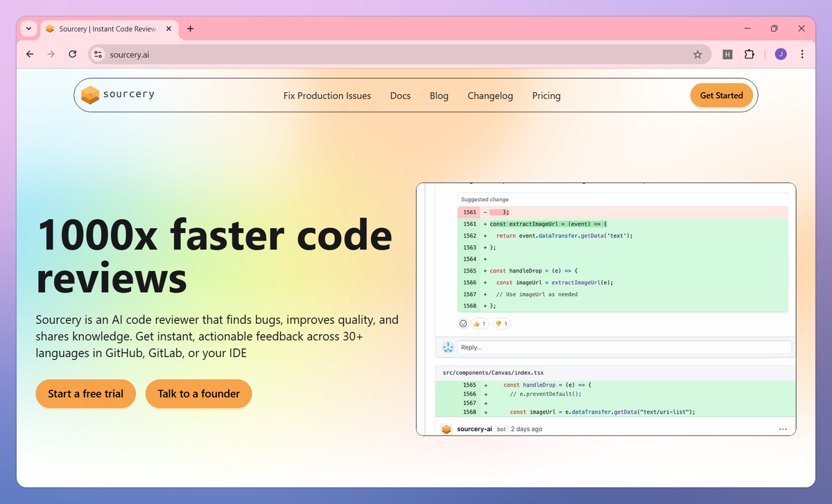Click the site permissions icon in address bar

pos(98,54)
